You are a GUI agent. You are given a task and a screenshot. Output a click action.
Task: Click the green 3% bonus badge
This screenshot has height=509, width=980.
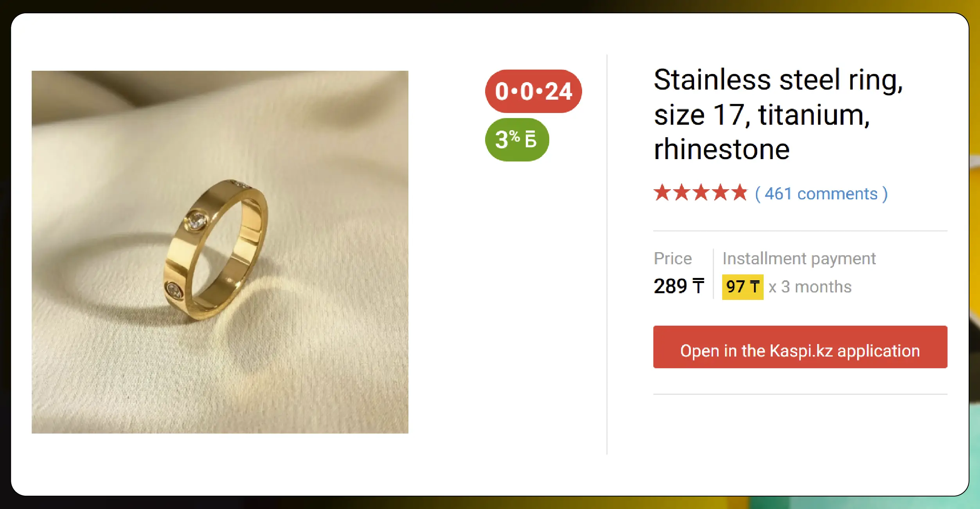point(517,140)
